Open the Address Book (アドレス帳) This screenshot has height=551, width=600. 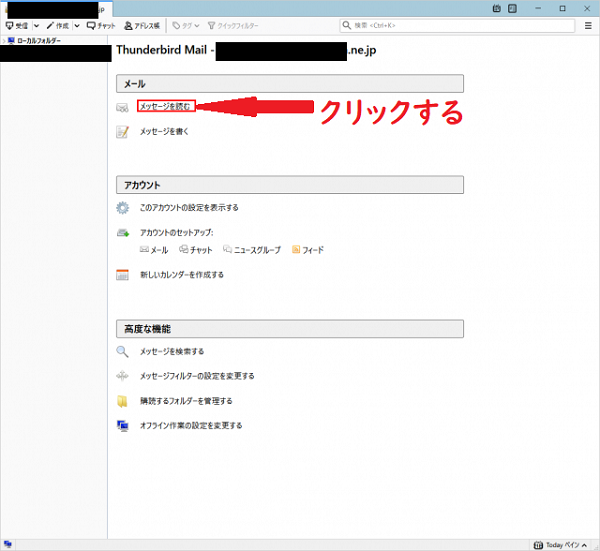tap(142, 26)
